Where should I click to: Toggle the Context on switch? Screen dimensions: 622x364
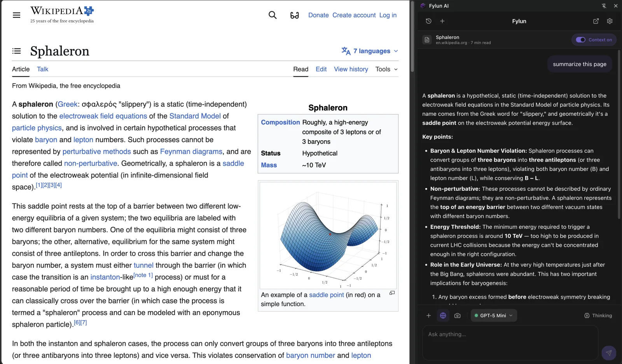point(580,40)
